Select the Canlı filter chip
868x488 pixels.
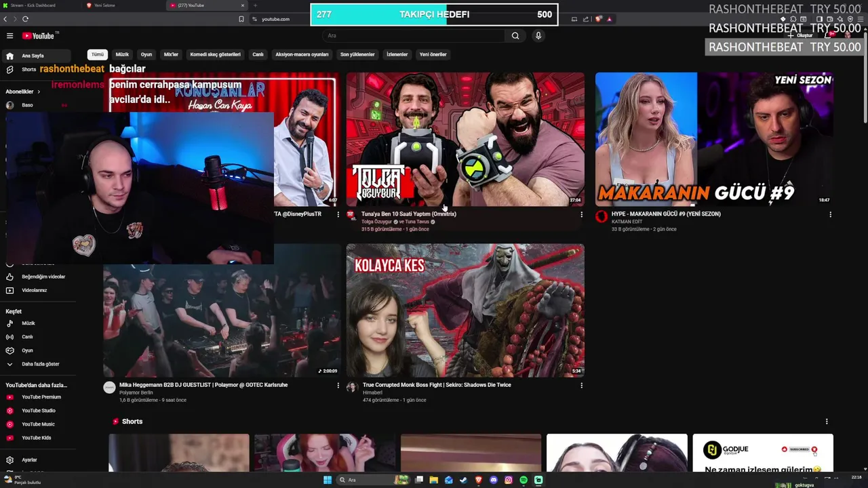click(x=258, y=54)
